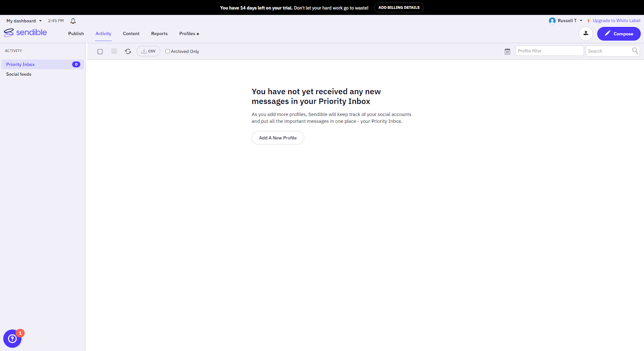This screenshot has height=351, width=644.
Task: Click Add A New Profile button
Action: coord(278,138)
